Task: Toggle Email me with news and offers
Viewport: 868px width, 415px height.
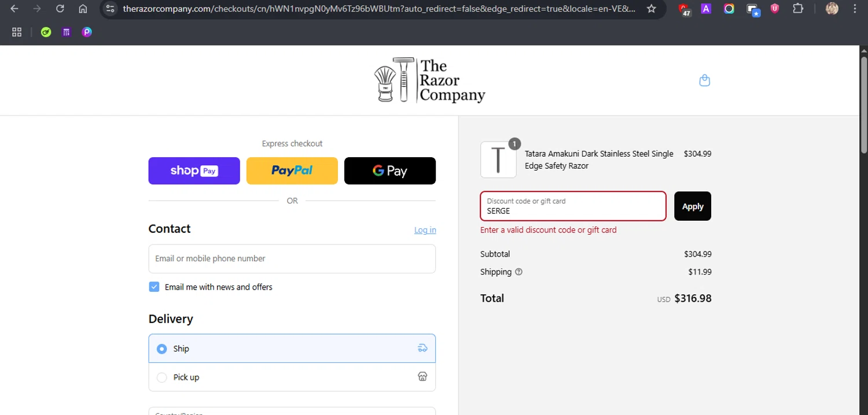Action: click(154, 287)
